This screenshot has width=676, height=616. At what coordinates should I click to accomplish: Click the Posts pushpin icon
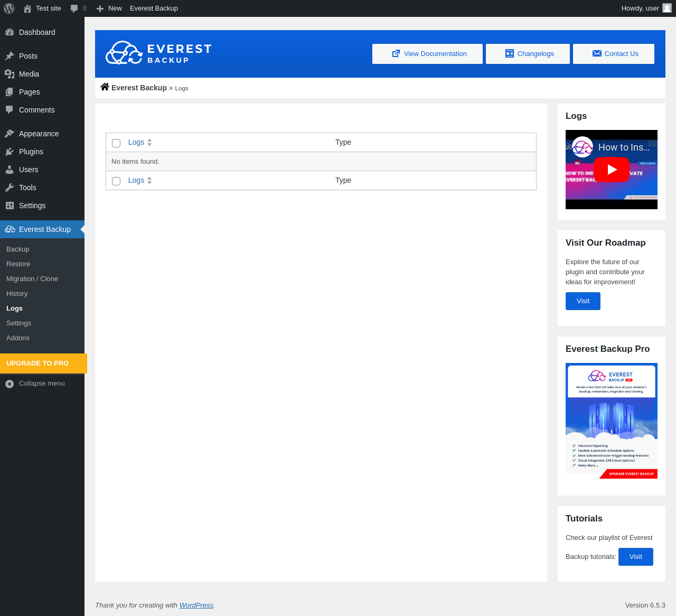coord(10,56)
